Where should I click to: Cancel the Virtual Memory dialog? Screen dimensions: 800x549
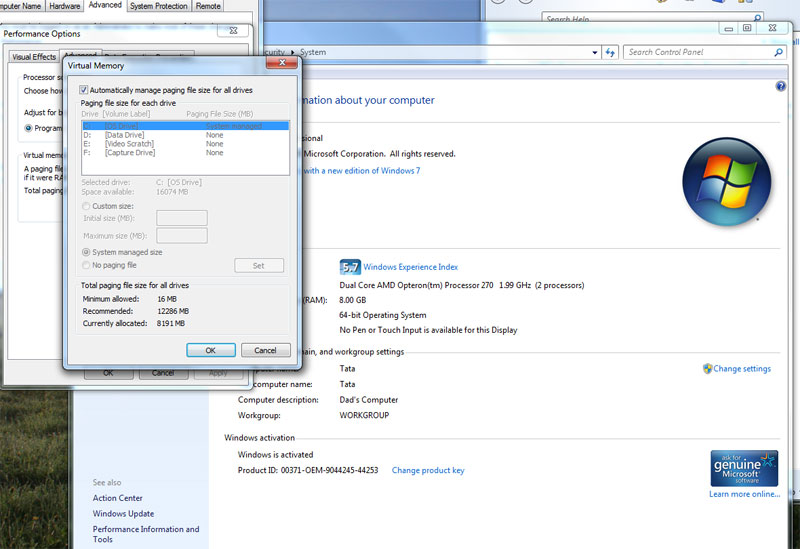(265, 350)
